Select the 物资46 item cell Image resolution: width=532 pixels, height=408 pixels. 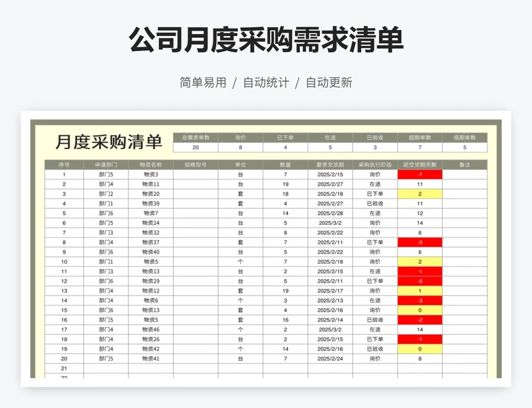click(x=151, y=329)
